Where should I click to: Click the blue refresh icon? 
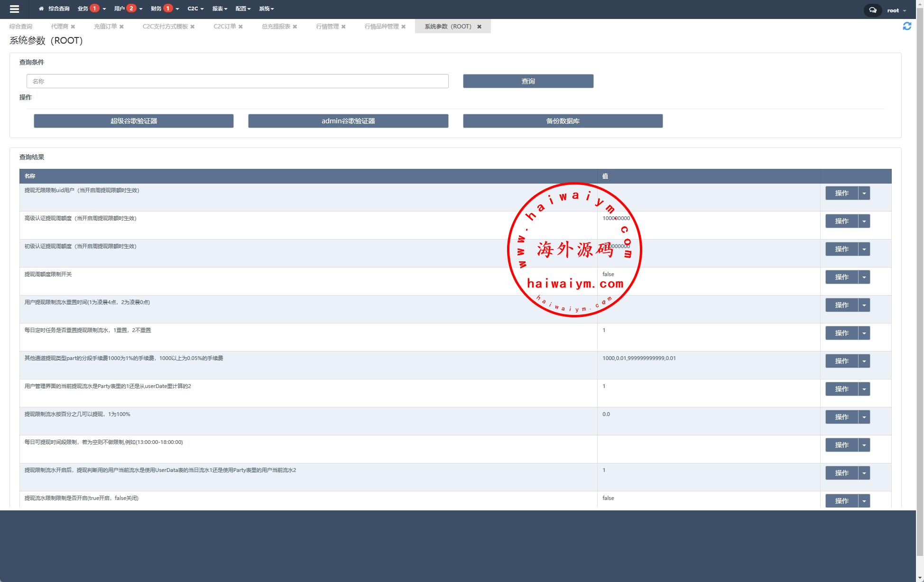(x=906, y=26)
